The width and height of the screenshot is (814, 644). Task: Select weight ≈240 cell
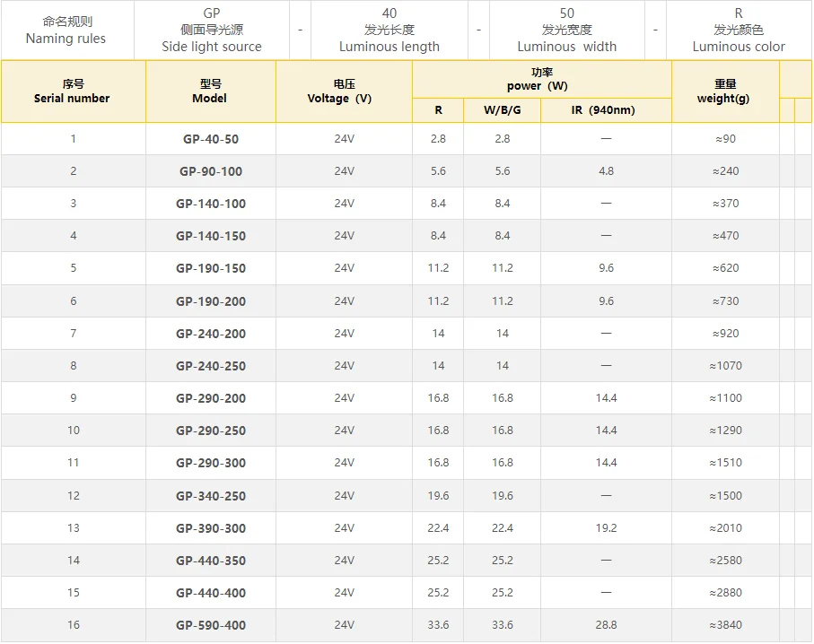[x=725, y=171]
